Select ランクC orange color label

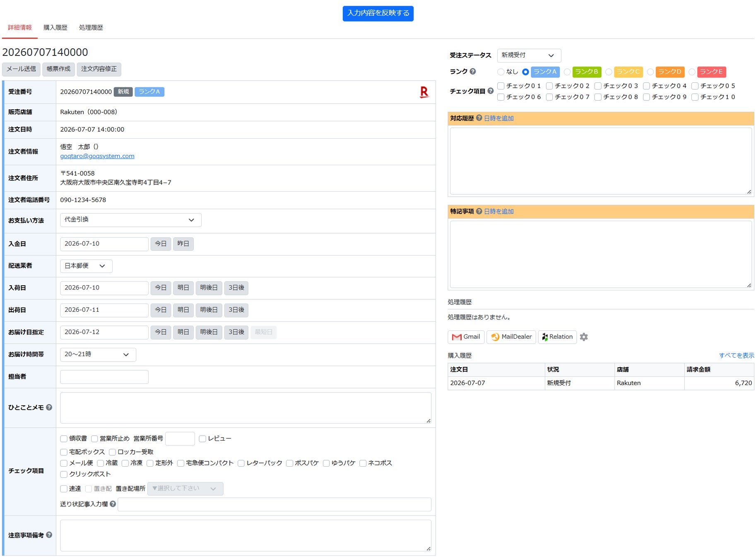[628, 72]
